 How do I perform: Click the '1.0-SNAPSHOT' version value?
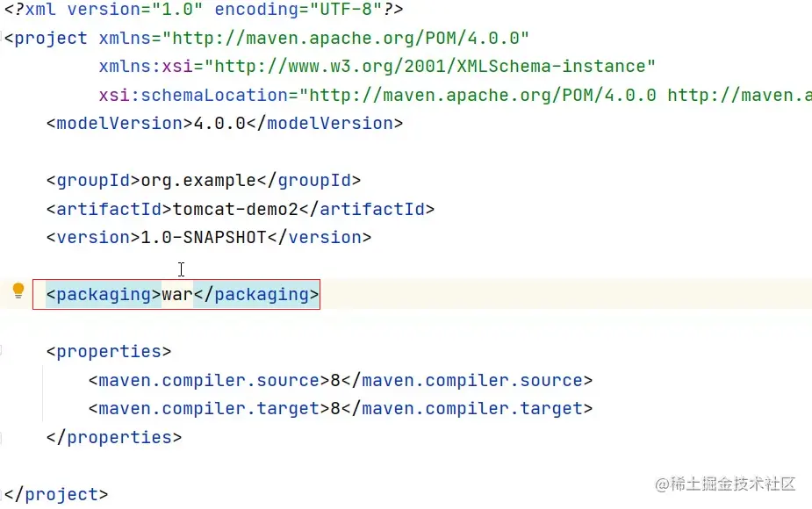[204, 238]
